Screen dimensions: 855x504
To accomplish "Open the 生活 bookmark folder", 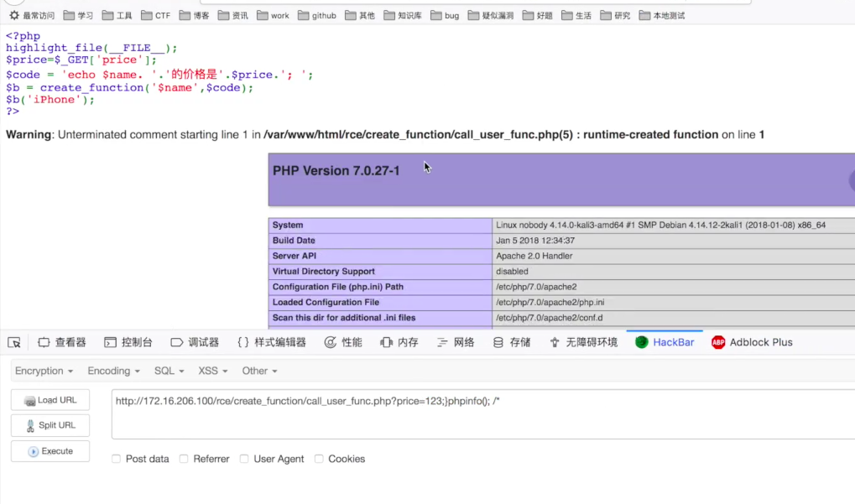I will point(576,15).
